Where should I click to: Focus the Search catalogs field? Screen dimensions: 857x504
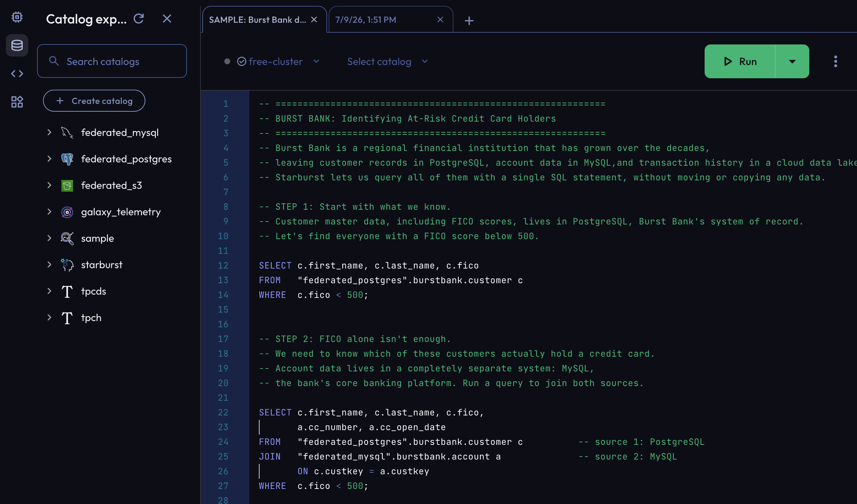click(x=112, y=61)
